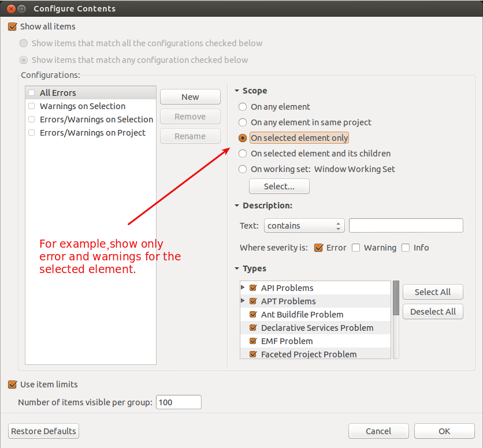
Task: Select the Warnings on Selection row text
Action: click(83, 106)
